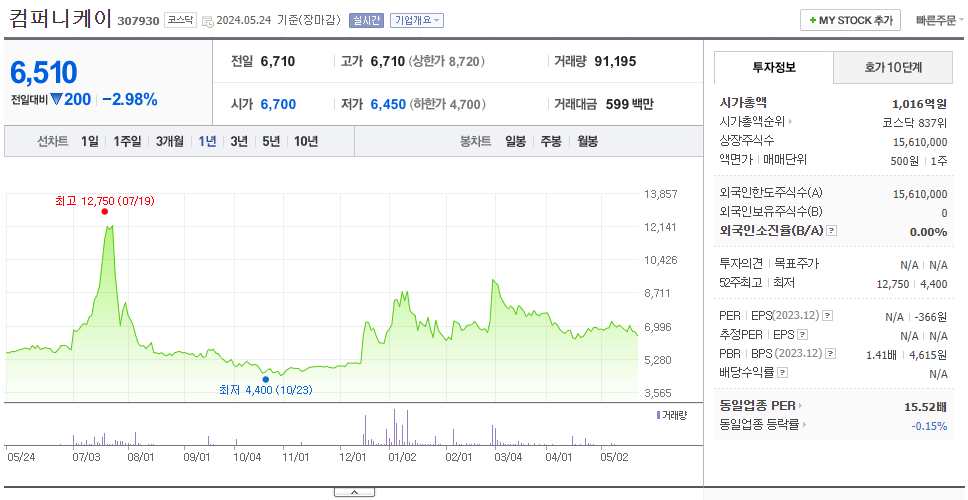Select the 1일 line chart range
Screen dimensions: 968x500
point(90,141)
